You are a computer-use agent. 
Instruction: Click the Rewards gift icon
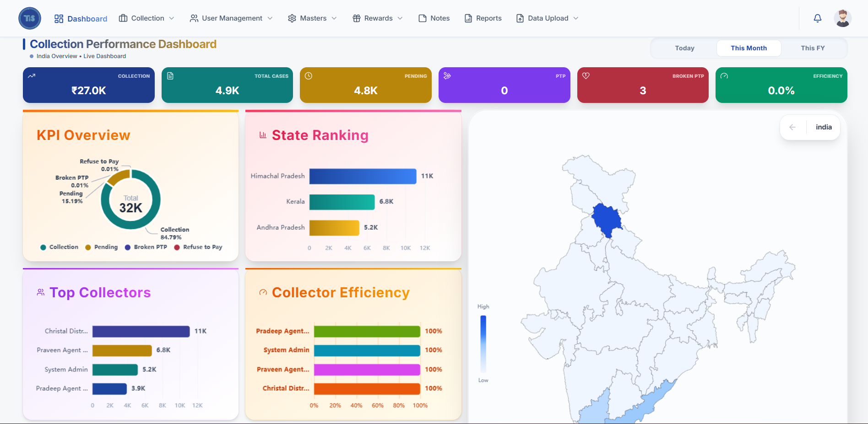coord(357,18)
